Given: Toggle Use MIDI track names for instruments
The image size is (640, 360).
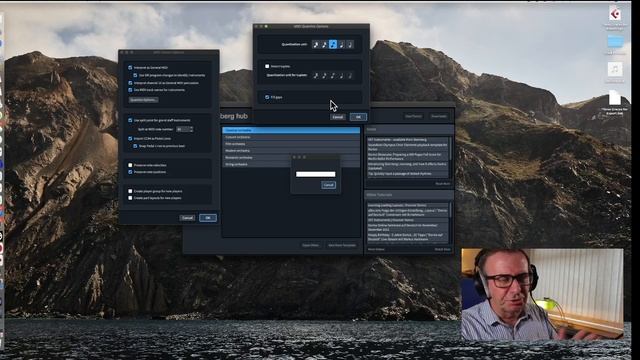Looking at the screenshot, I should [130, 90].
